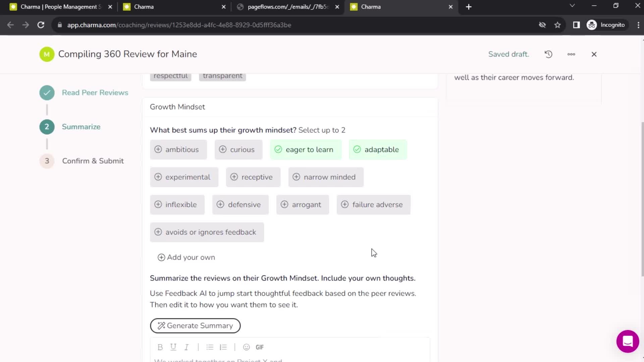Click the italic formatting icon
The height and width of the screenshot is (362, 644).
[x=186, y=347]
